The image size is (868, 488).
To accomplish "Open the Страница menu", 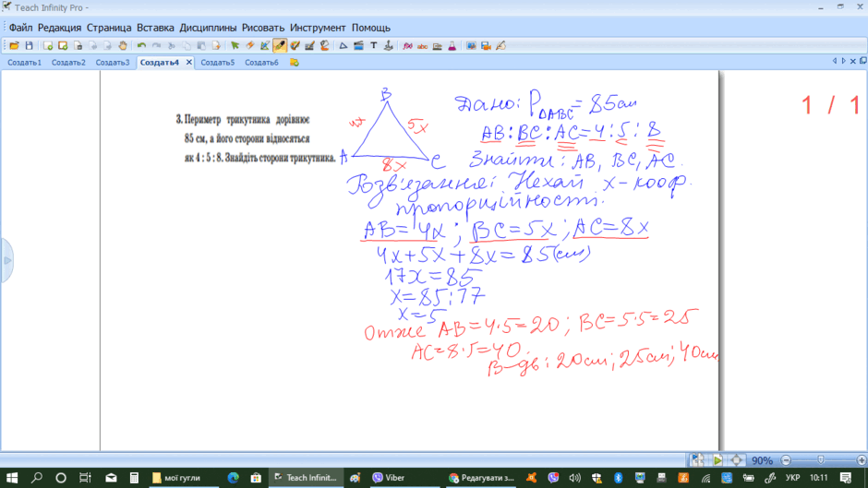I will (x=109, y=28).
